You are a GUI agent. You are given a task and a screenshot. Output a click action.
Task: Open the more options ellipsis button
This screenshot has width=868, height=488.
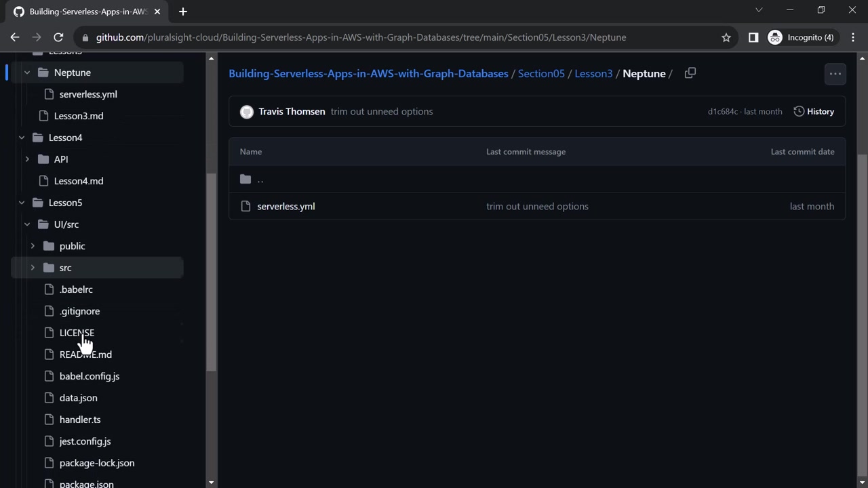click(x=835, y=74)
